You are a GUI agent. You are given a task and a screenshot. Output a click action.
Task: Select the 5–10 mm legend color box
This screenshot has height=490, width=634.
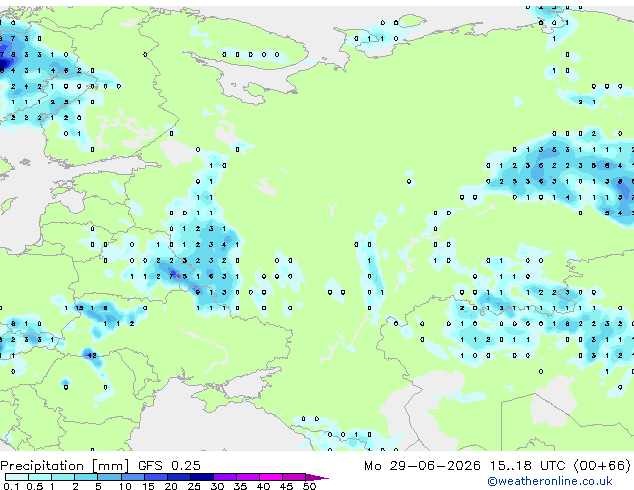pos(110,477)
